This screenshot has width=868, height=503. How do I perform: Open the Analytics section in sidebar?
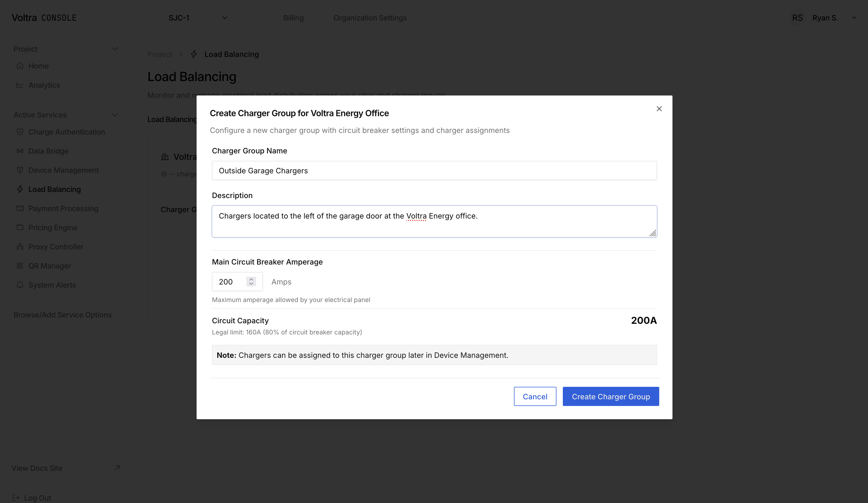[x=20, y=85]
